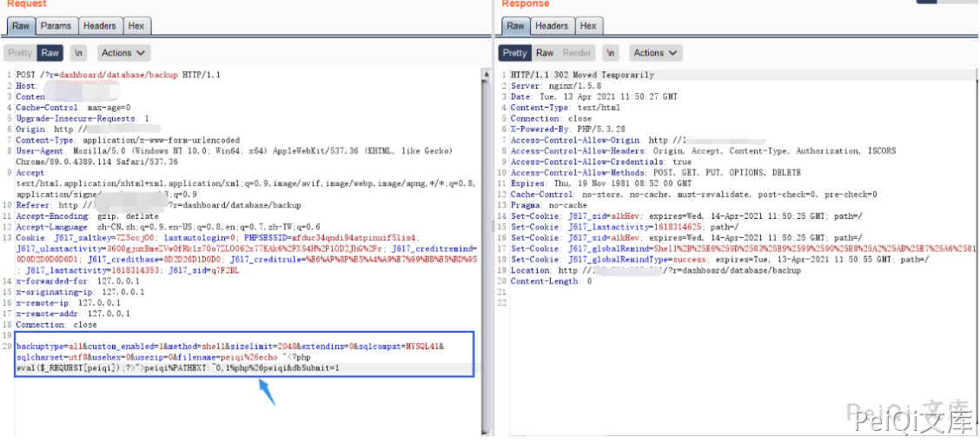The width and height of the screenshot is (980, 444).
Task: Select Raw view in the Request editor
Action: (x=50, y=53)
